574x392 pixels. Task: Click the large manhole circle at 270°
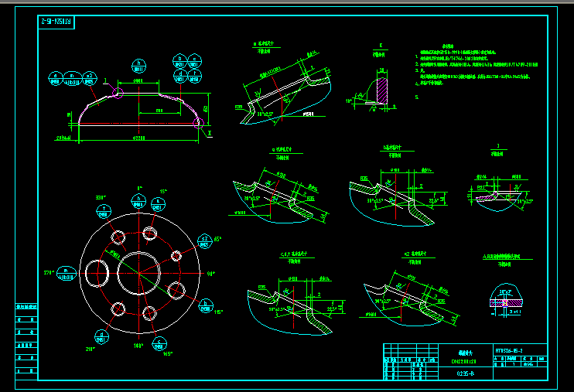[x=99, y=271]
